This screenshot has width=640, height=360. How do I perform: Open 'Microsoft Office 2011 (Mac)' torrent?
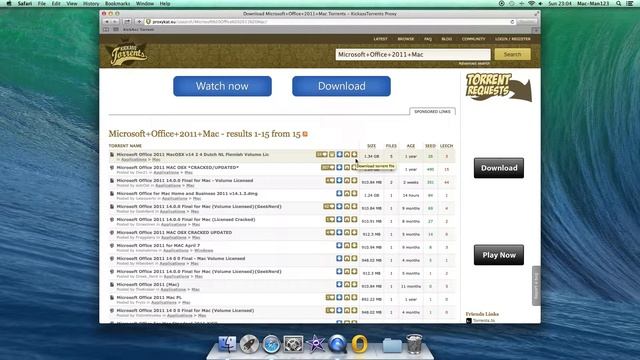coord(148,284)
